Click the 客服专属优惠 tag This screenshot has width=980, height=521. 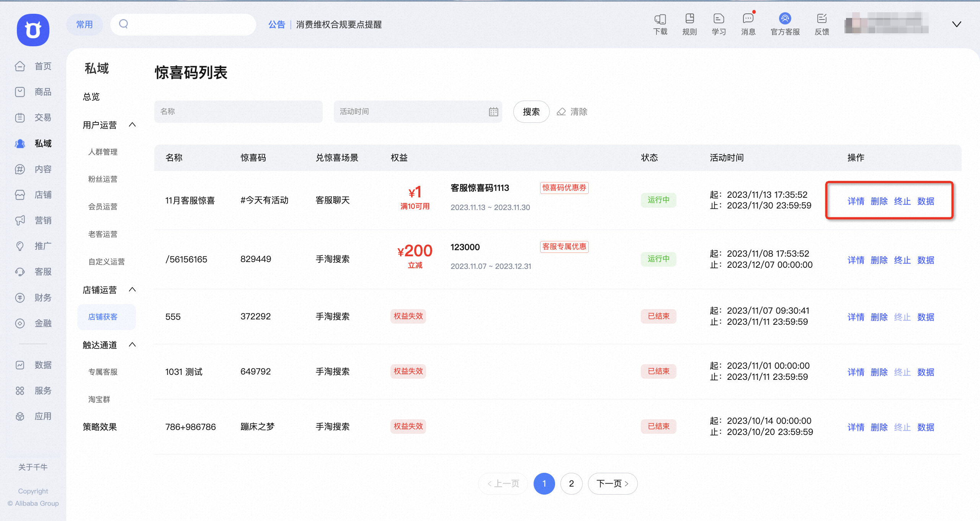coord(564,247)
